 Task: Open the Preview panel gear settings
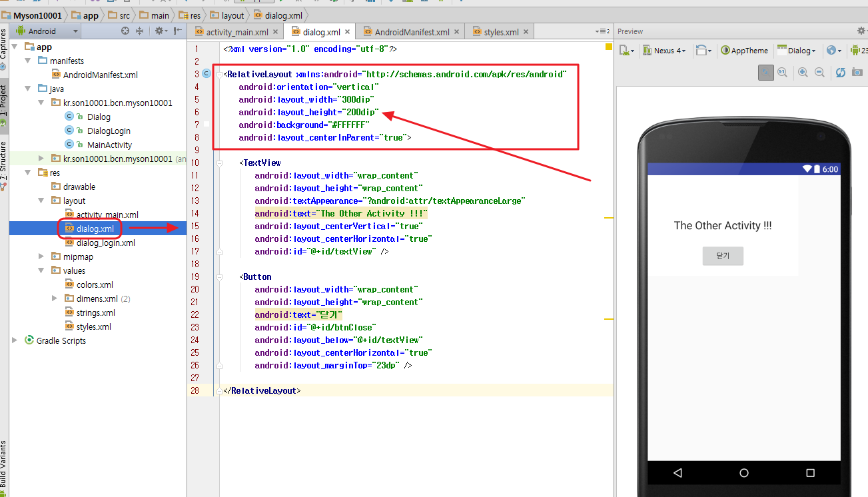point(860,31)
